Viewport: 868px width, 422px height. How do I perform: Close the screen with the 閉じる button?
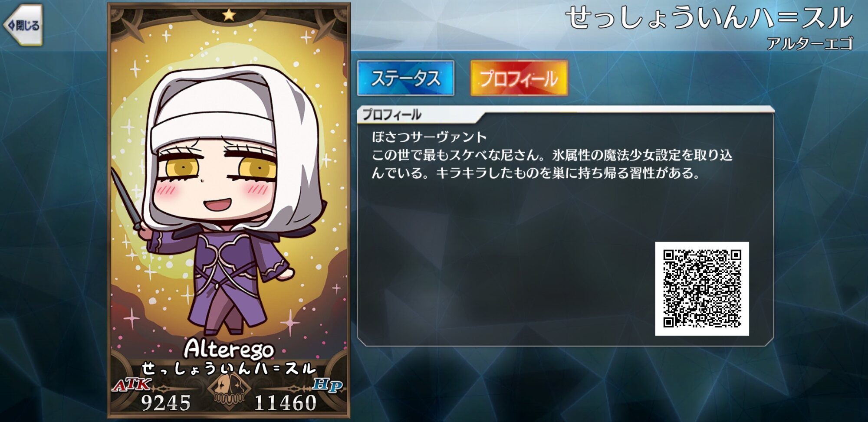point(23,25)
